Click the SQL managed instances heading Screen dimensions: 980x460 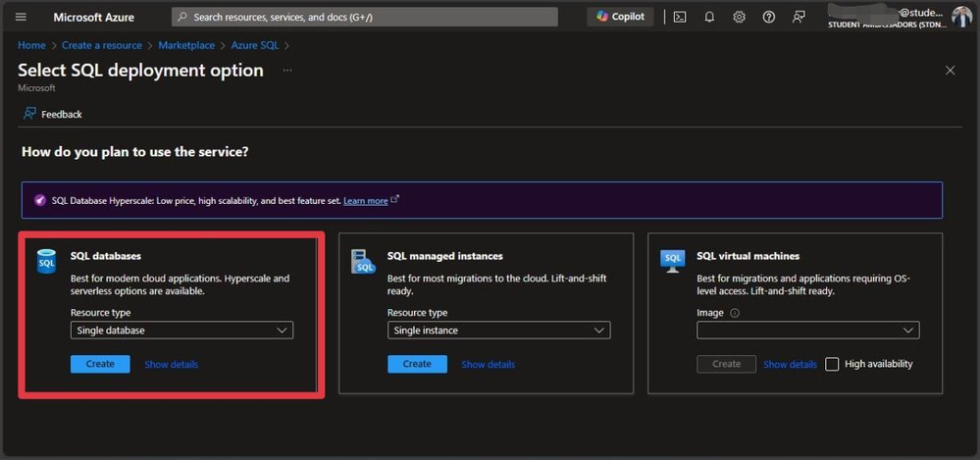tap(445, 256)
